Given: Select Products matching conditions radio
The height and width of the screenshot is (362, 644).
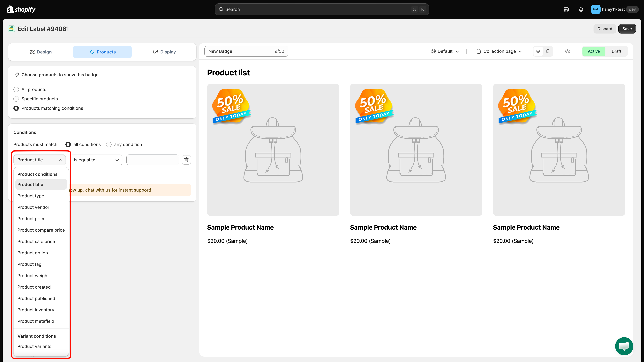Looking at the screenshot, I should [x=16, y=108].
